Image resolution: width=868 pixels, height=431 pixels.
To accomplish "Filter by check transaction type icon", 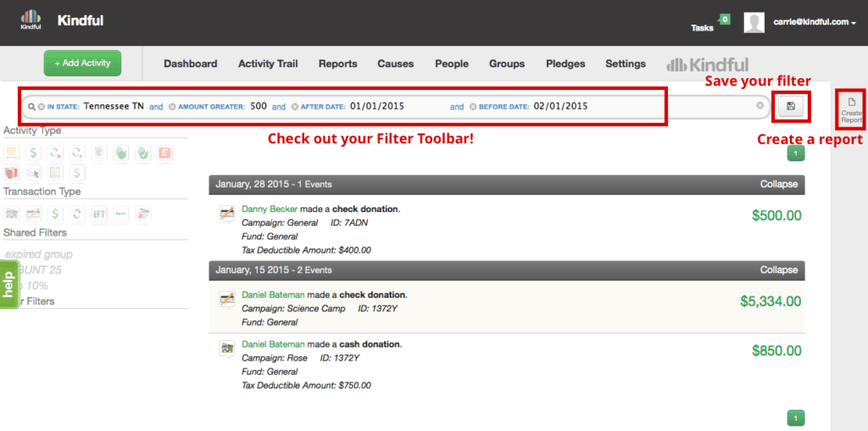I will [x=33, y=215].
